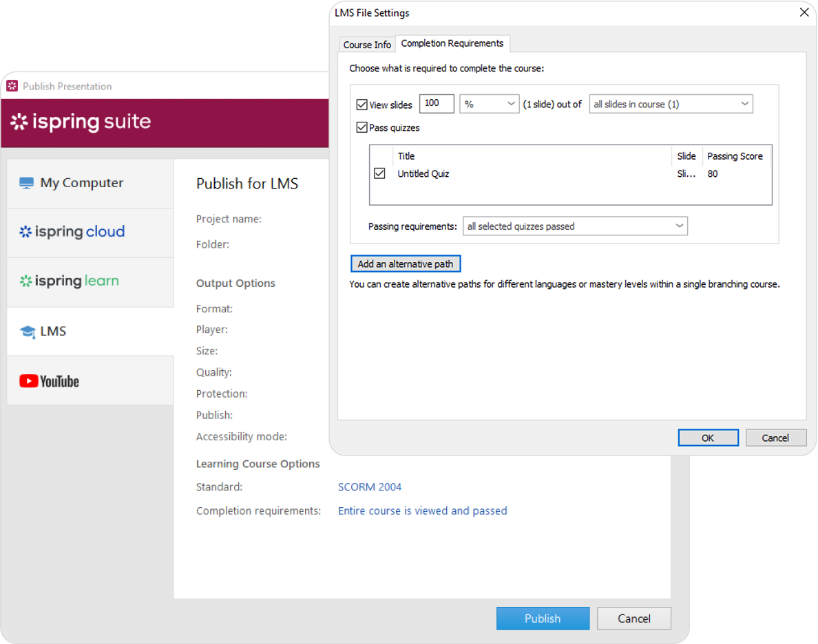Image resolution: width=818 pixels, height=644 pixels.
Task: Click the YouTube play logo icon
Action: click(x=29, y=381)
